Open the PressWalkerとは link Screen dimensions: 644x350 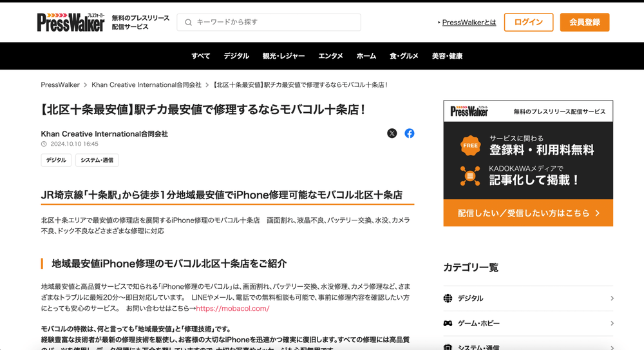tap(469, 23)
